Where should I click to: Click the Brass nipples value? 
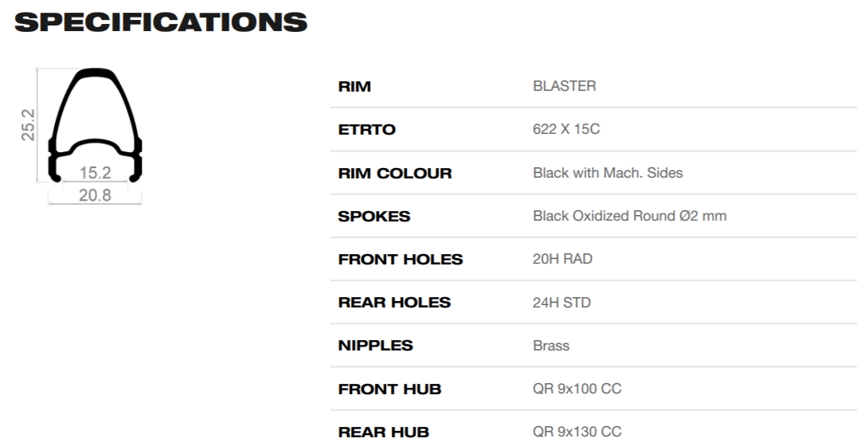point(551,346)
